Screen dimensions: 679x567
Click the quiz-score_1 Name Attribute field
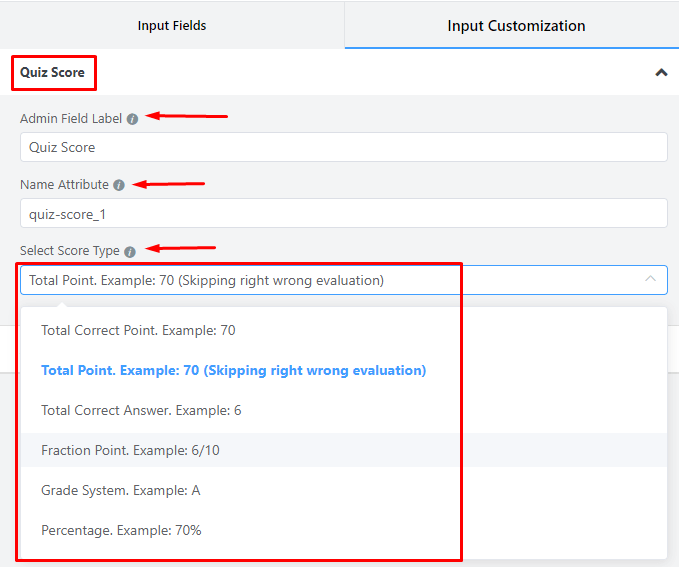(344, 214)
